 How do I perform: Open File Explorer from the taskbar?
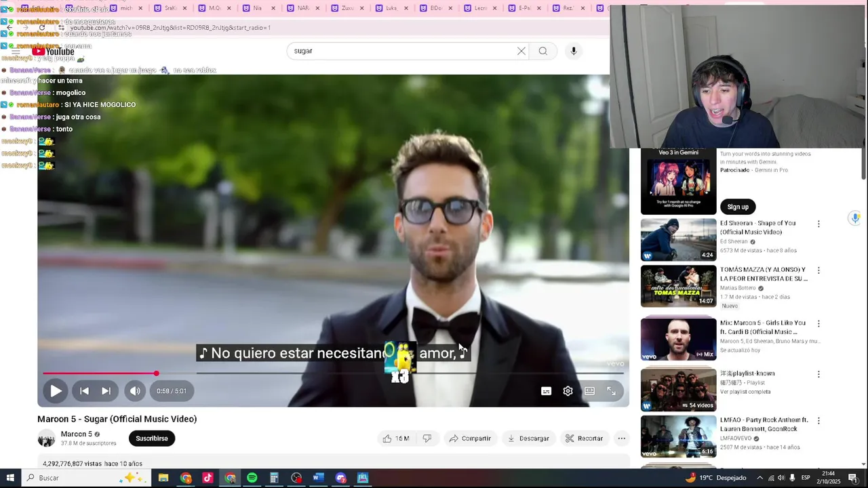point(163,478)
